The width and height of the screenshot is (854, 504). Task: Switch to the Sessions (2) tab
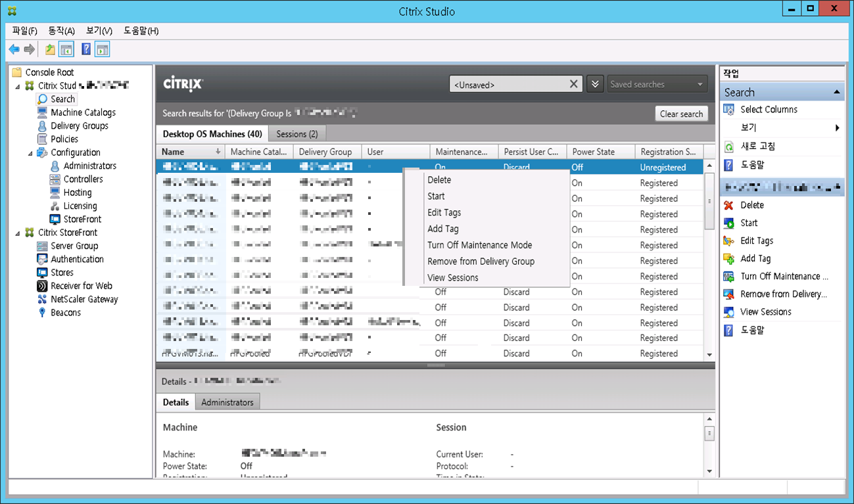tap(297, 134)
